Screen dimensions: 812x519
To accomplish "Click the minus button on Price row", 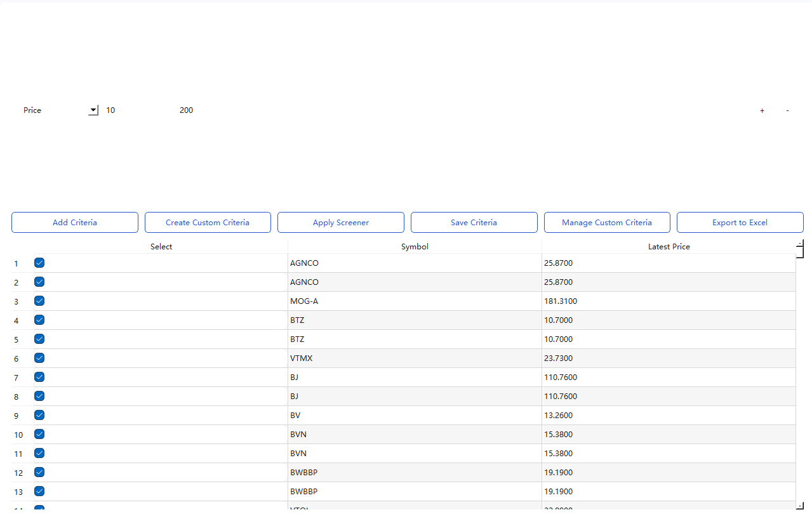I will pos(787,110).
